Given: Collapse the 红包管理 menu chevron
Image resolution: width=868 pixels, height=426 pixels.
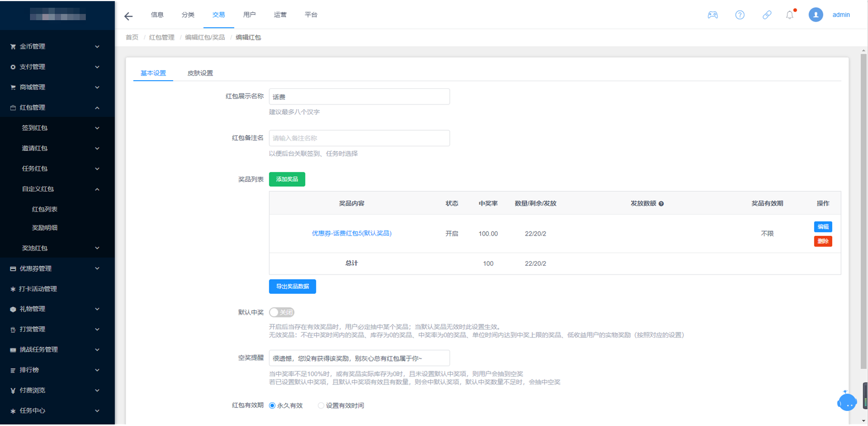Looking at the screenshot, I should point(97,108).
